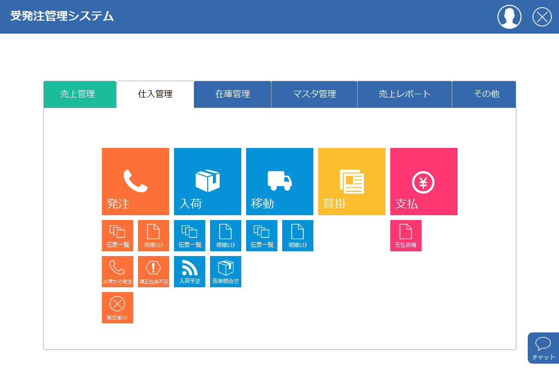
Task: Open the 在庫問合せ stock inquiry tile
Action: [226, 271]
